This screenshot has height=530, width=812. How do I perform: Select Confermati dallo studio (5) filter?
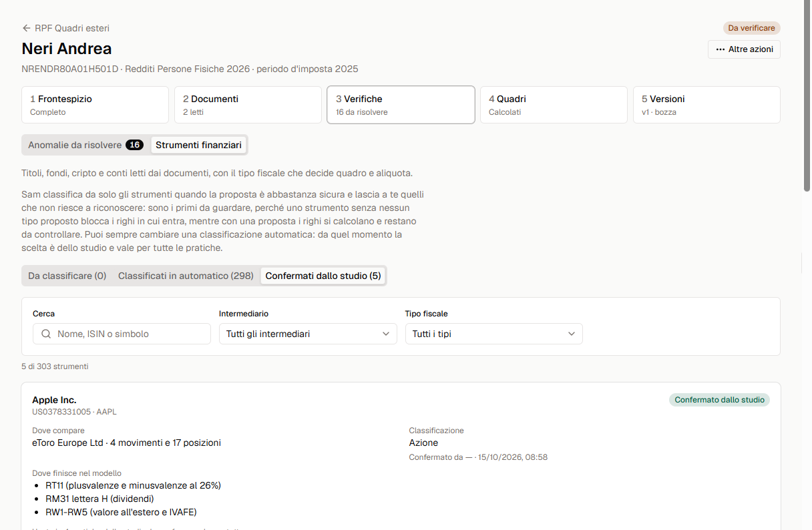[x=323, y=276]
